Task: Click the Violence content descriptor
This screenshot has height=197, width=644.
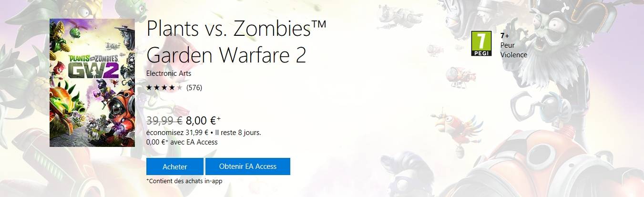Action: coord(514,54)
